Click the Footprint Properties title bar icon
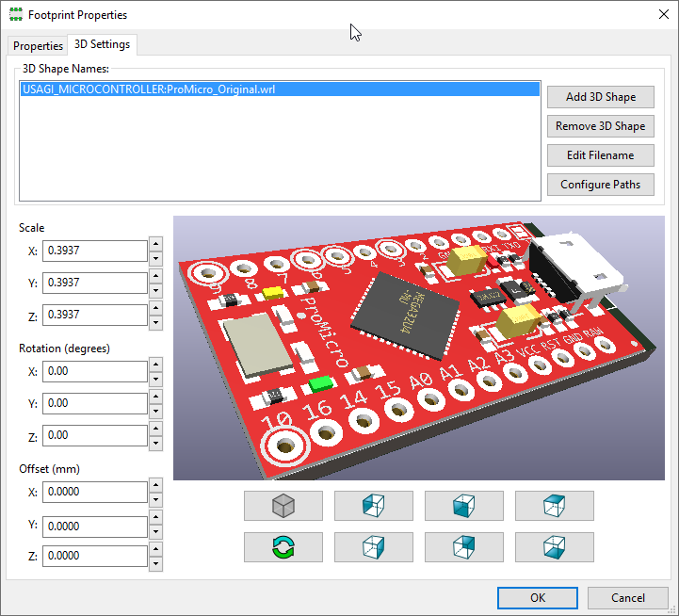 pyautogui.click(x=16, y=15)
